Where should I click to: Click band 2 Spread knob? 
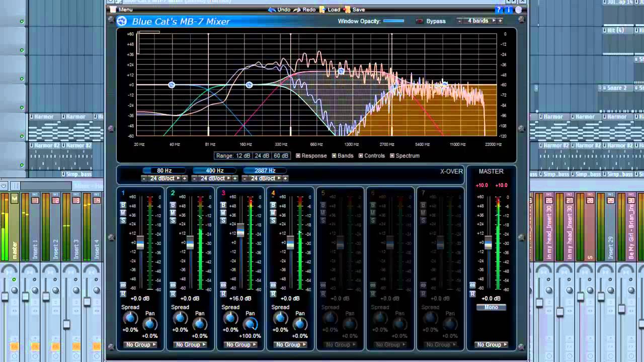tap(180, 318)
